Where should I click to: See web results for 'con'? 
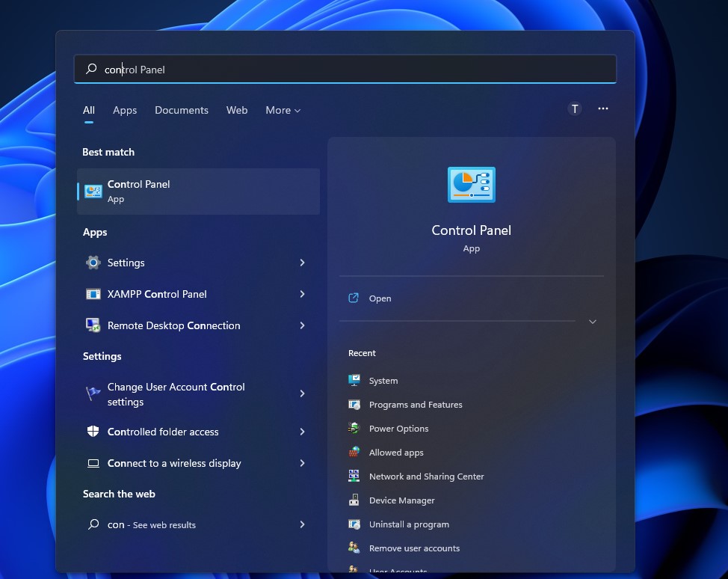[198, 524]
